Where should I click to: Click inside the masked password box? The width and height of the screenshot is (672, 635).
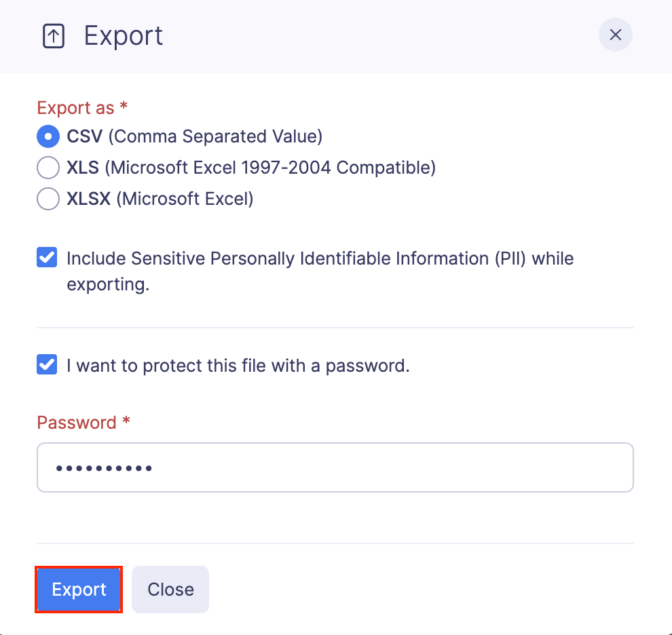tap(335, 467)
